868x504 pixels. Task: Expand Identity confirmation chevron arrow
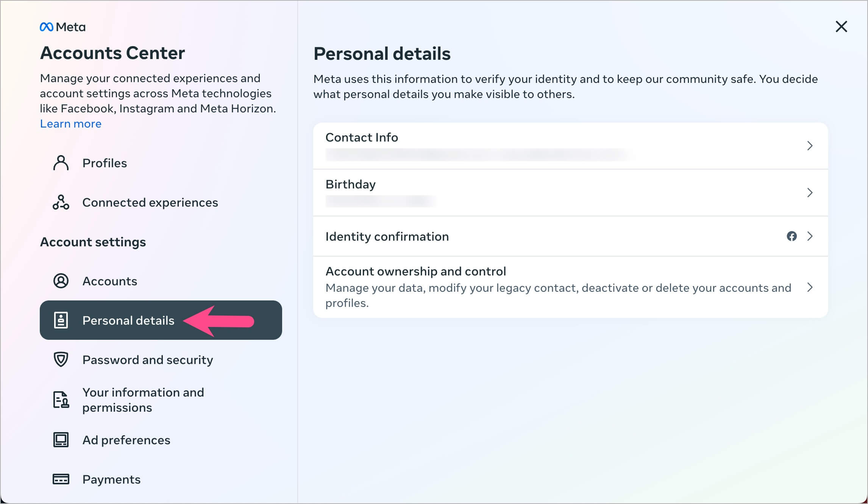810,236
